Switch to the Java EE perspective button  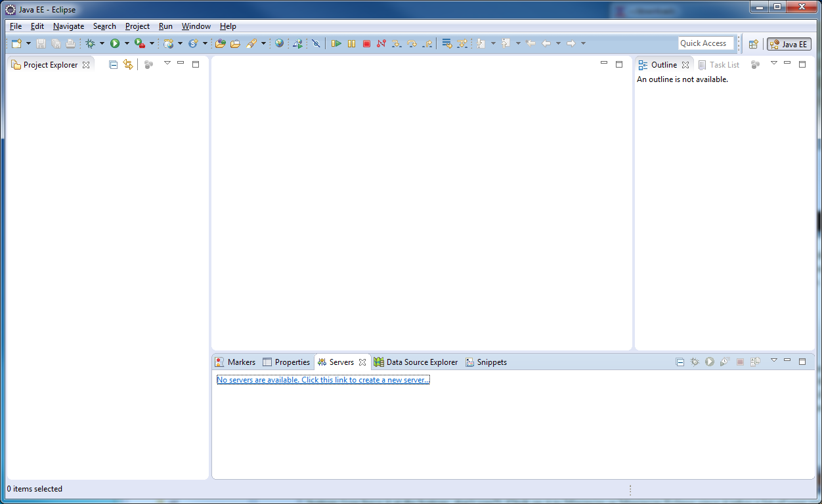click(789, 44)
